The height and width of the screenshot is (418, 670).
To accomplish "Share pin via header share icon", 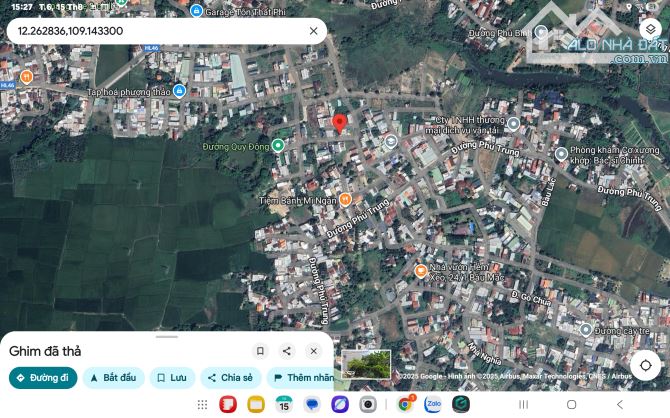I will [287, 351].
